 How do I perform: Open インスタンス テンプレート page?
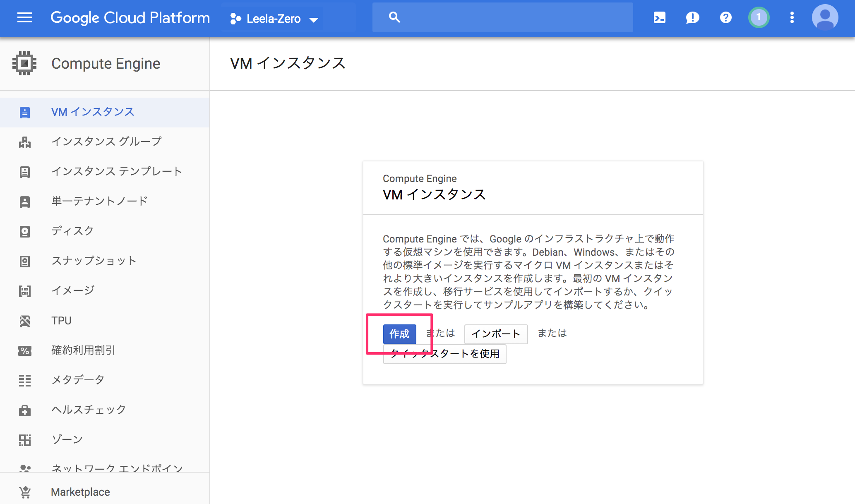[105, 172]
